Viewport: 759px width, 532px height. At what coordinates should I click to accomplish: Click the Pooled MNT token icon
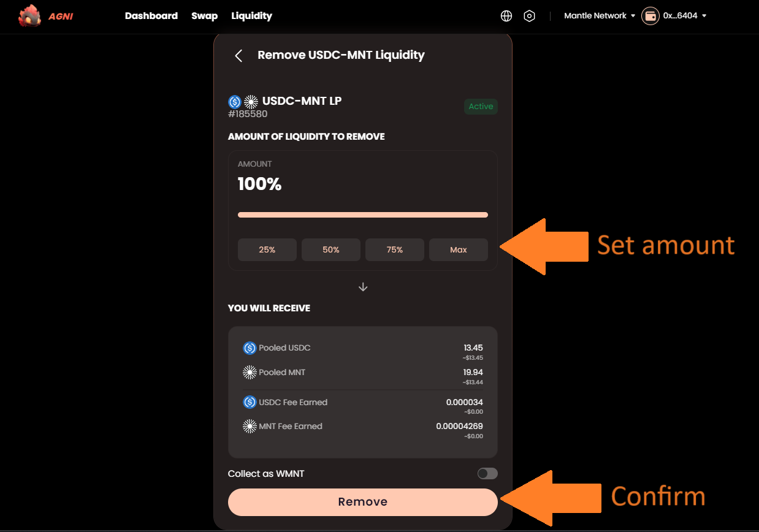(x=250, y=372)
